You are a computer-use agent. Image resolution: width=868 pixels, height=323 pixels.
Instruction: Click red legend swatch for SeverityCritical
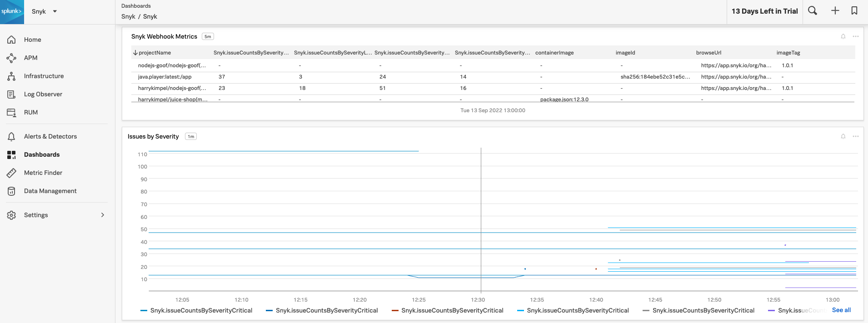(395, 311)
